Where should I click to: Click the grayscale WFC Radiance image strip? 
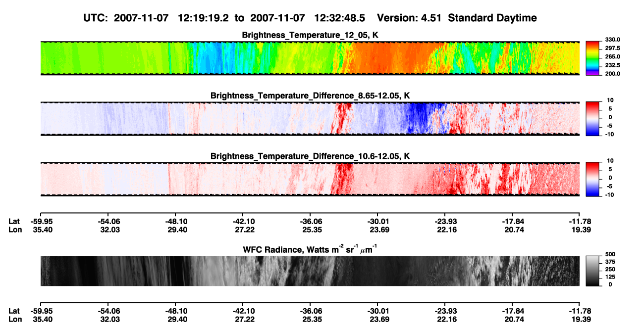[310, 271]
